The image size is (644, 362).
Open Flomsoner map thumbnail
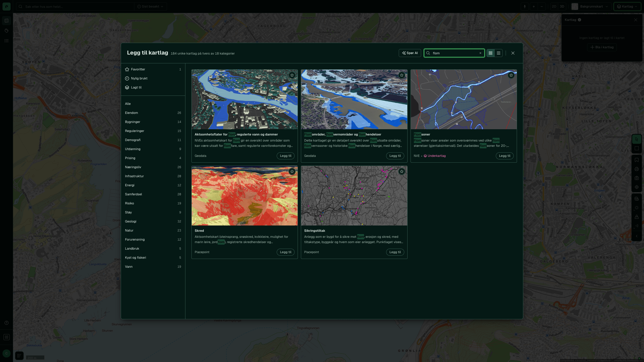coord(464,100)
